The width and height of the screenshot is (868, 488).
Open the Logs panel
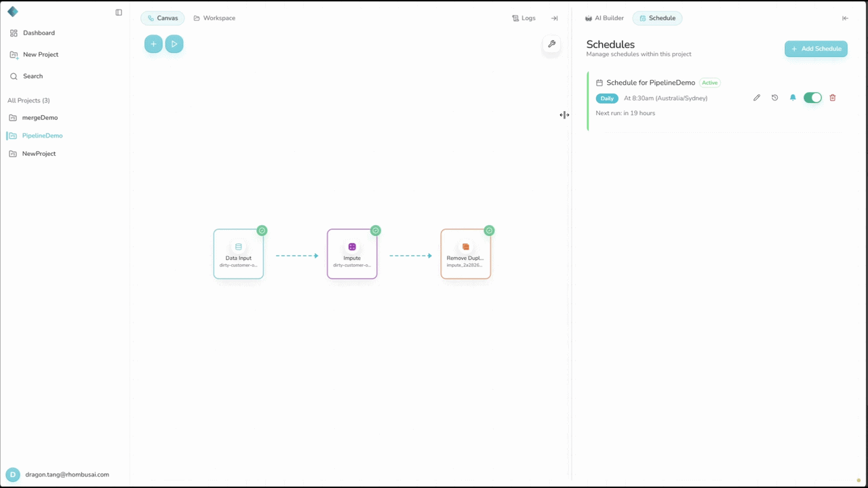tap(524, 18)
